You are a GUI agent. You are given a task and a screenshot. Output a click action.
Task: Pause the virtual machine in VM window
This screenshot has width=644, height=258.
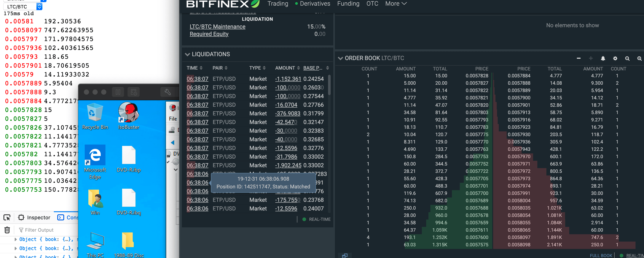pos(118,92)
